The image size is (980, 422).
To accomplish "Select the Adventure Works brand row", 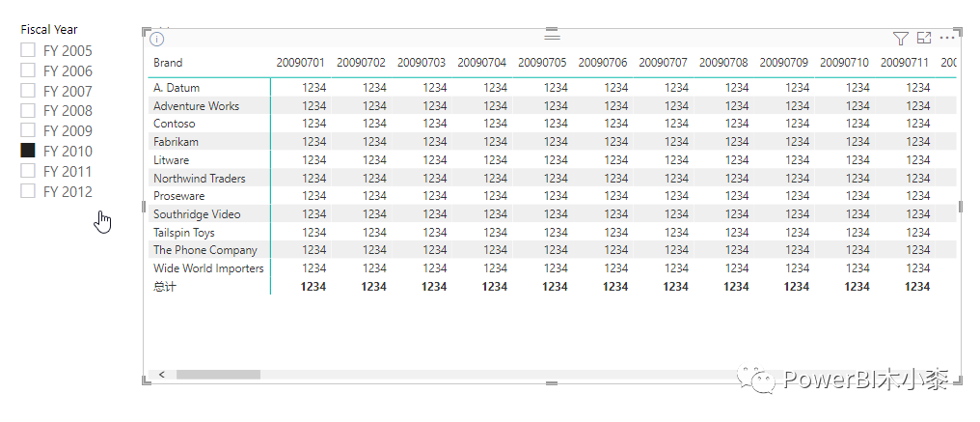I will point(196,106).
